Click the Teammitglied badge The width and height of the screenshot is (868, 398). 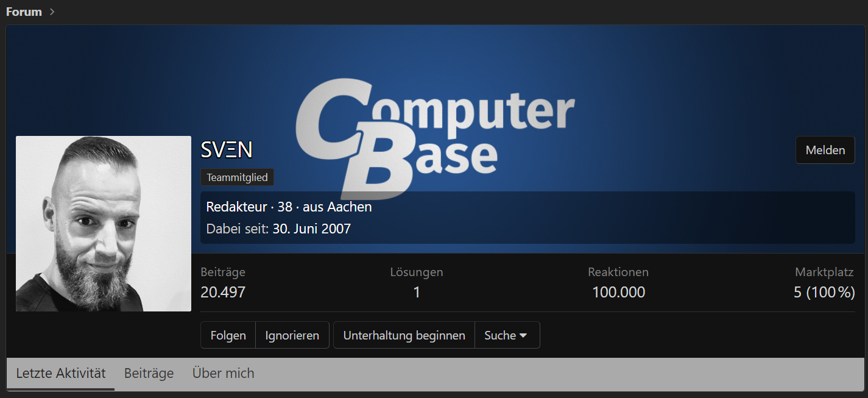coord(237,177)
